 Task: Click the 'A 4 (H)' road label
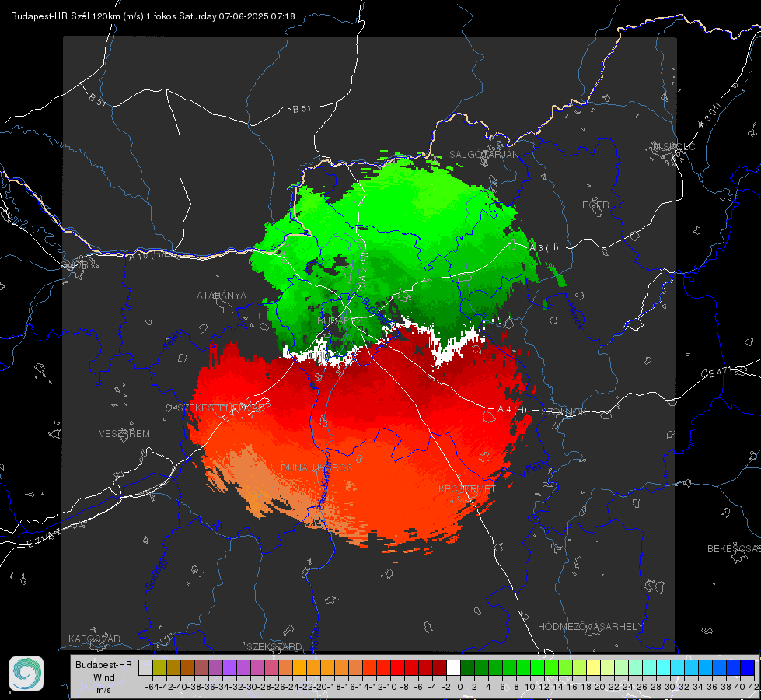(512, 410)
